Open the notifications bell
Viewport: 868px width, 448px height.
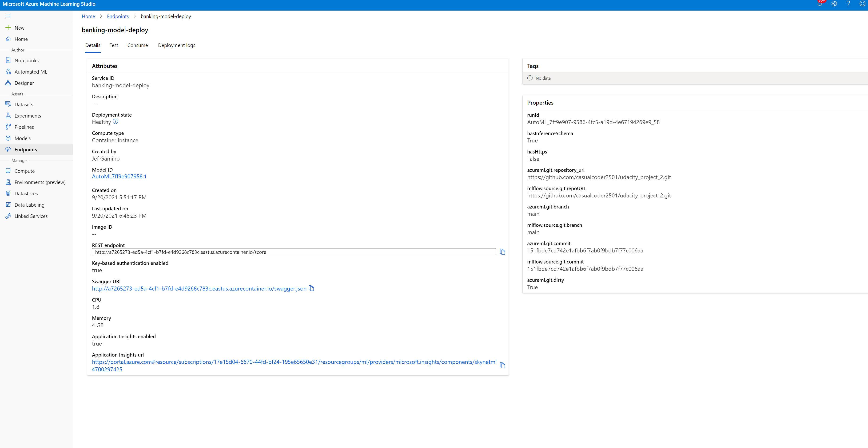(x=820, y=4)
